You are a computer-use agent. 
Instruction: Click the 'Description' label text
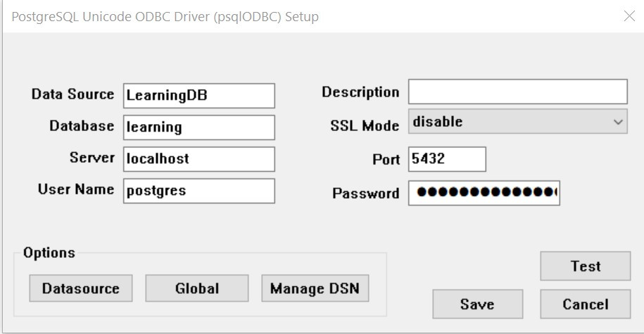coord(360,92)
